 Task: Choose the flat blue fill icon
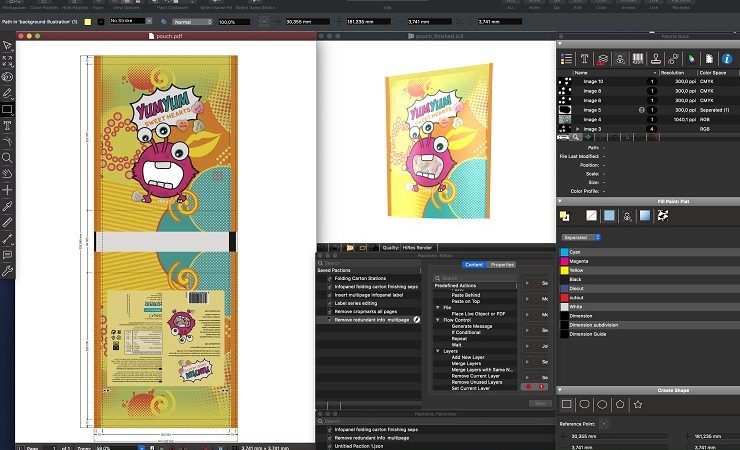(x=609, y=216)
